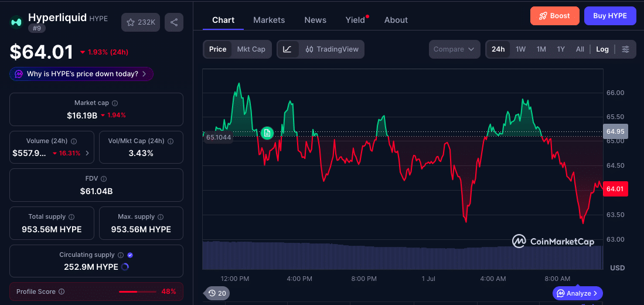Open chart settings sliders icon
This screenshot has height=305, width=644.
coord(625,49)
